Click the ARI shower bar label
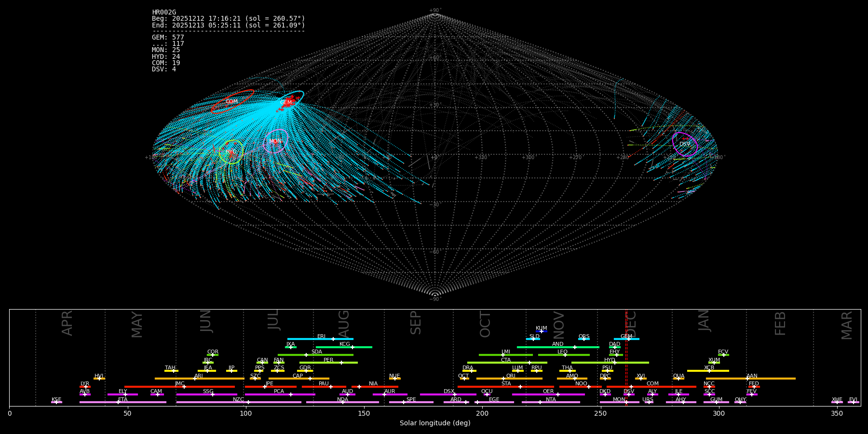Viewport: 868px width, 434px height. (199, 376)
